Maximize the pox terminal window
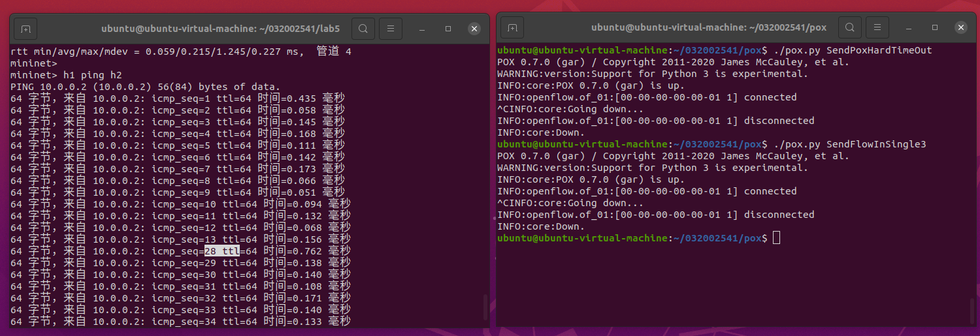Screen dimensions: 980x336 (x=935, y=28)
